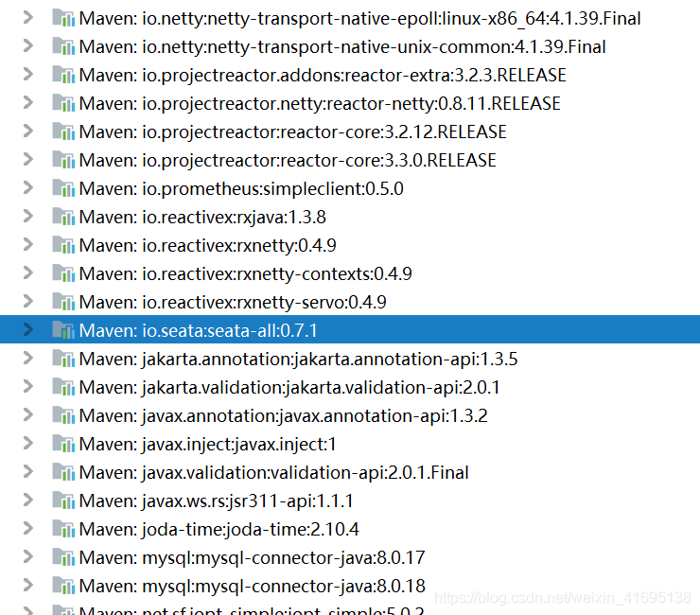Click library icon for mysql-connector-java:8.0.17
Screen dimensions: 700x615
62,557
